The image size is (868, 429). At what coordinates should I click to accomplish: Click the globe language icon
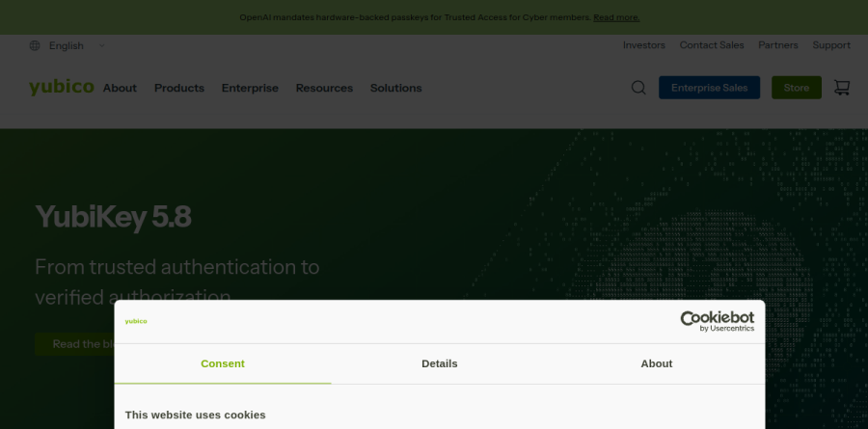click(x=35, y=45)
